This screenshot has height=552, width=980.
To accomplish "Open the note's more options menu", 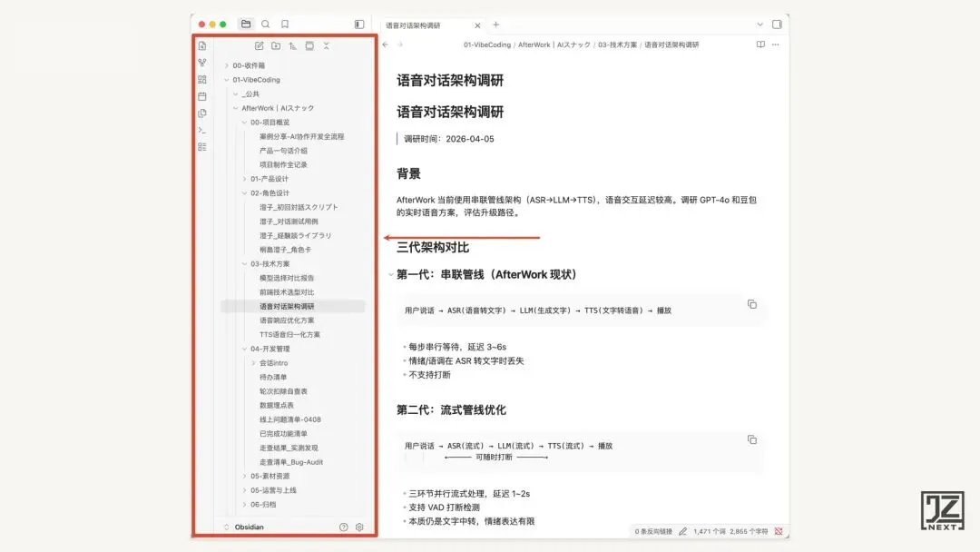I will point(776,44).
